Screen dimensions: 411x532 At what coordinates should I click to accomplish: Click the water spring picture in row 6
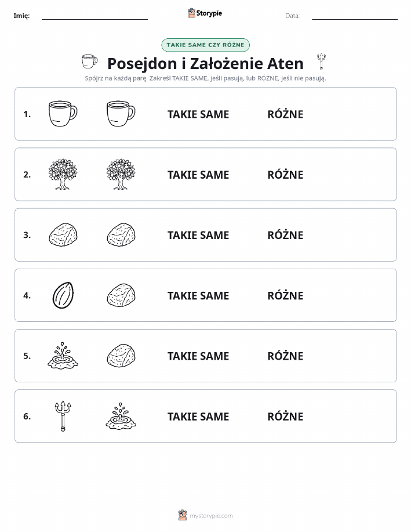click(121, 416)
